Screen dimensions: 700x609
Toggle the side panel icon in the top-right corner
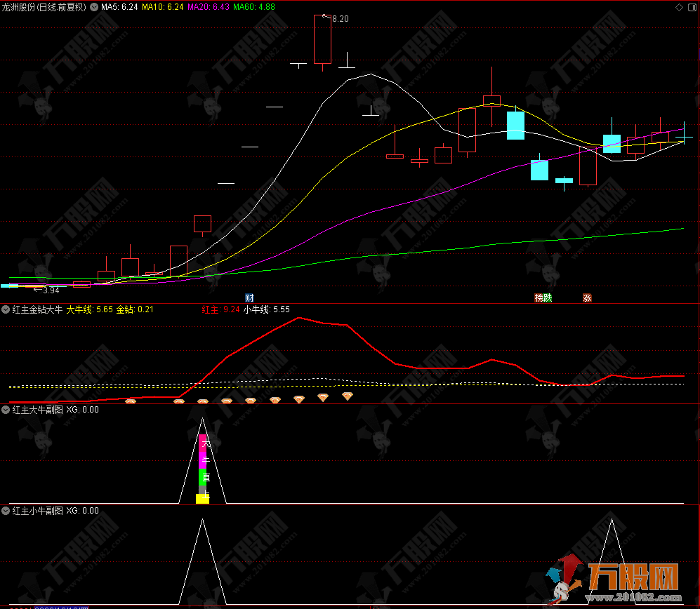692,7
